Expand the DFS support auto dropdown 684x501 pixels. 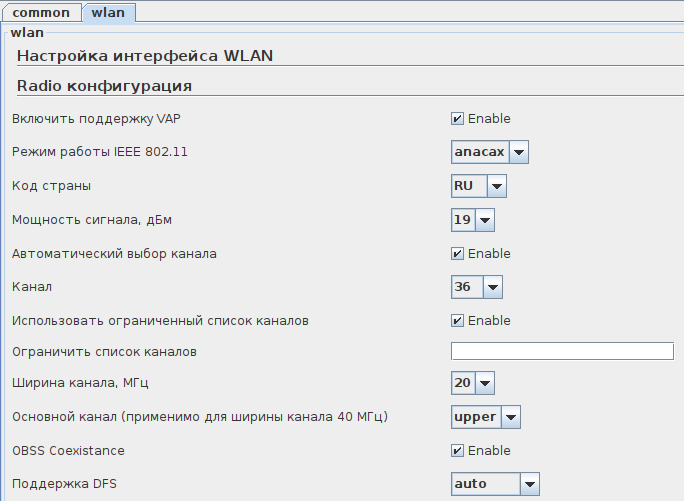(529, 484)
